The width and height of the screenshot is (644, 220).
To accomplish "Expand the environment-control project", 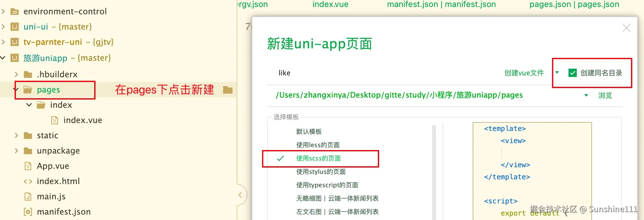I will click(x=3, y=11).
